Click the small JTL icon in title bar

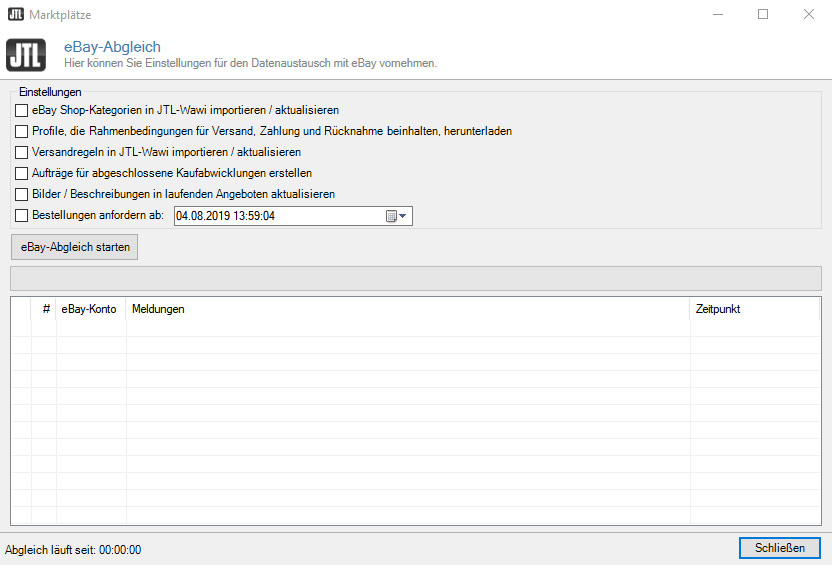click(16, 14)
